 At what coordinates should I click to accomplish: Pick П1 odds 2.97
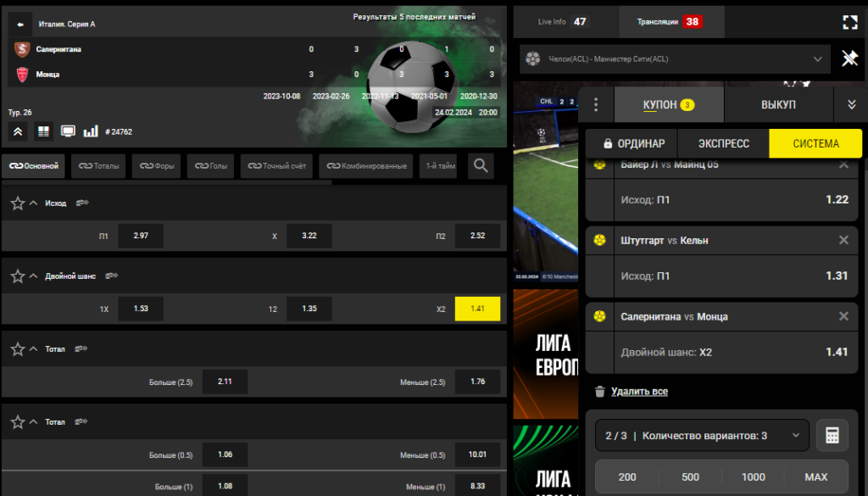(141, 236)
